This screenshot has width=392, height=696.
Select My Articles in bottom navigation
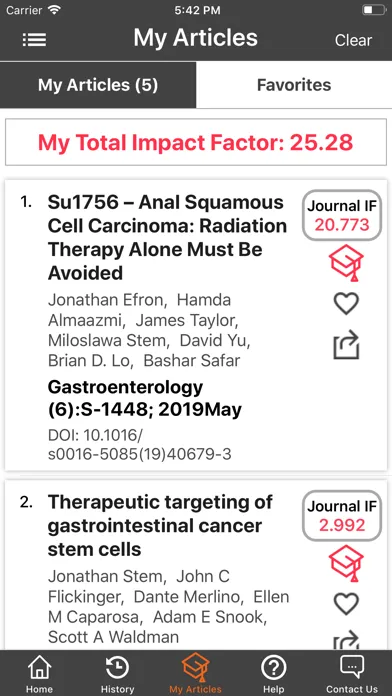point(195,675)
